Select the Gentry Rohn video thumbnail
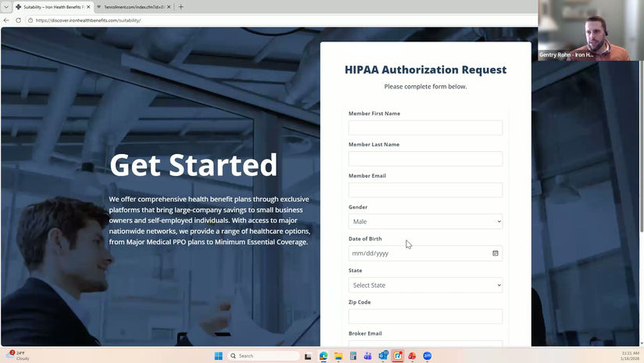The image size is (644, 363). click(591, 31)
